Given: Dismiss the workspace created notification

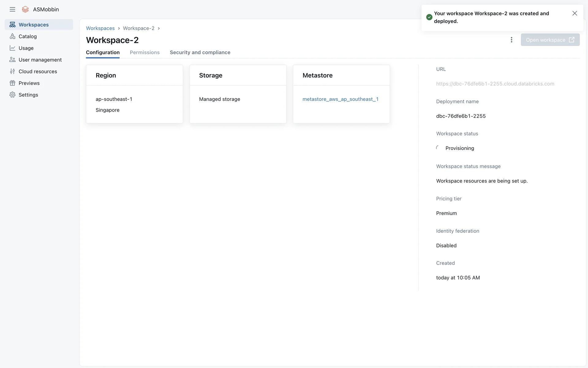Looking at the screenshot, I should (575, 13).
